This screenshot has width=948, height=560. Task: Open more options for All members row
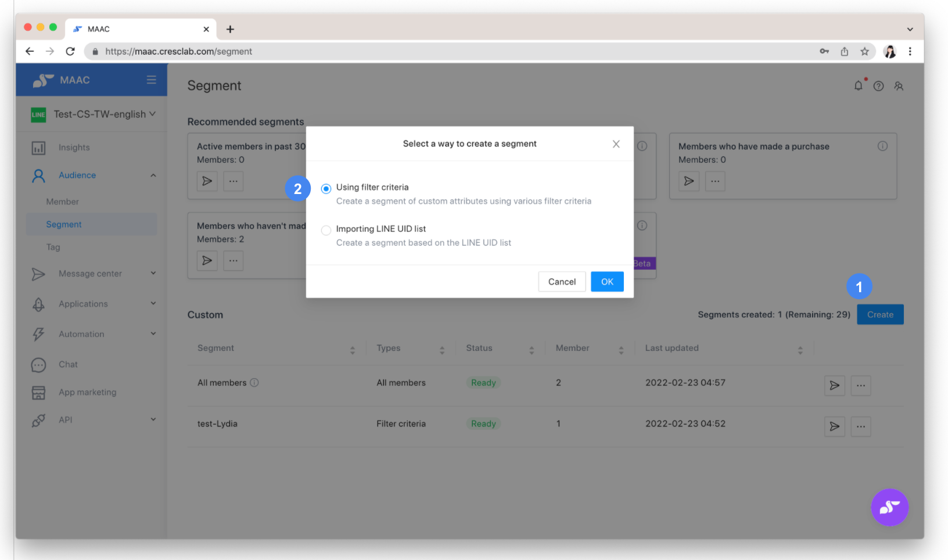(860, 385)
